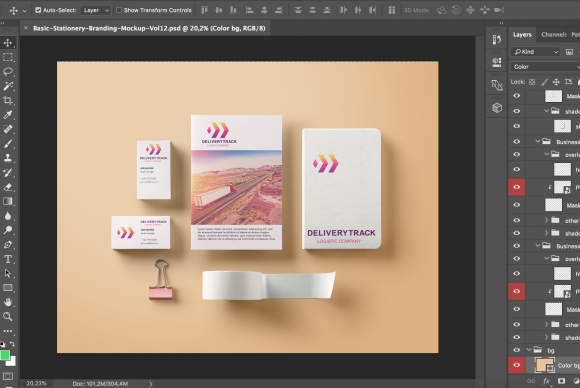Select the Basic-Stationery-Branding-Mockup document tab
Screen dimensions: 580x388
(x=149, y=28)
